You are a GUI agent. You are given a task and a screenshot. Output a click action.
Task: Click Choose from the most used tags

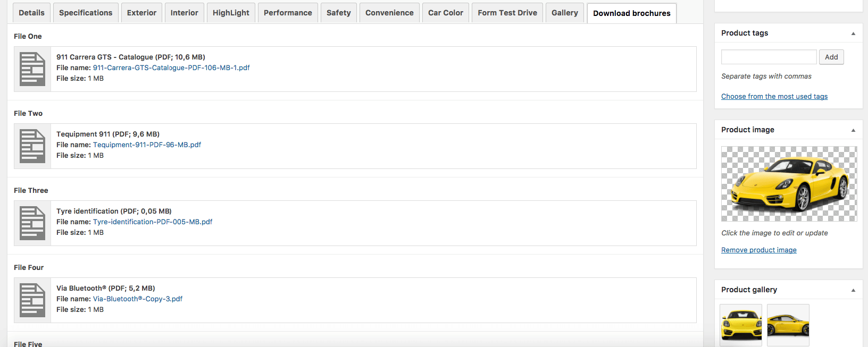tap(774, 97)
